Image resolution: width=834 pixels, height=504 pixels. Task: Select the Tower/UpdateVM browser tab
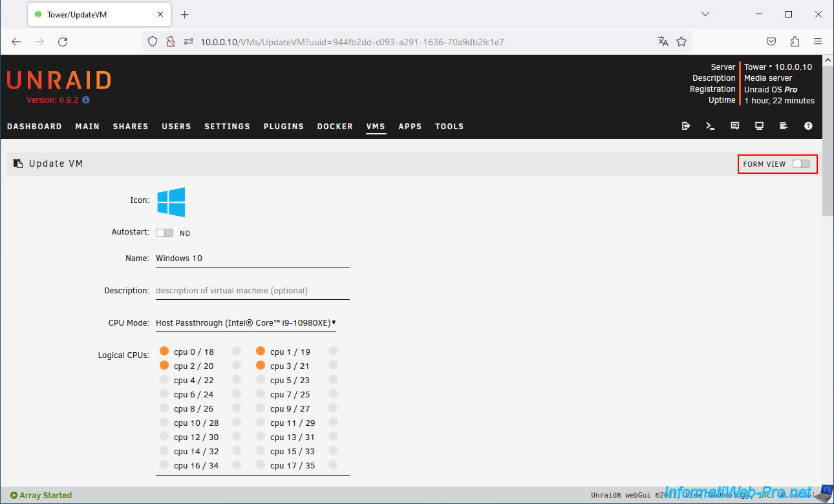coord(99,14)
